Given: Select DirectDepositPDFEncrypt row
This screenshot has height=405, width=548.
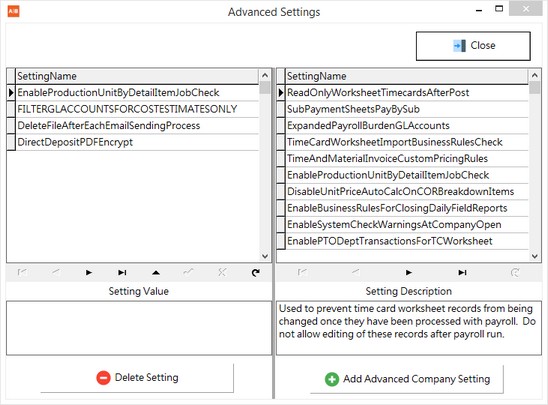Looking at the screenshot, I should click(137, 142).
